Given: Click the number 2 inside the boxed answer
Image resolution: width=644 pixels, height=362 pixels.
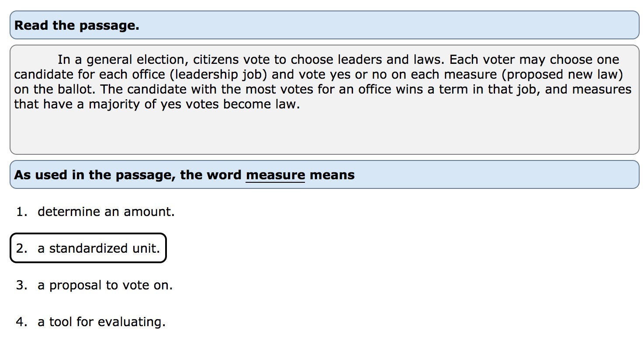Looking at the screenshot, I should (x=21, y=248).
